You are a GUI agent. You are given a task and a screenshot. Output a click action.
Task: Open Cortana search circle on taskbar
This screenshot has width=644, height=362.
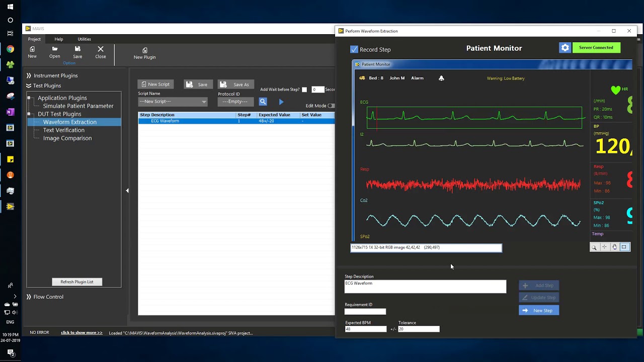click(11, 20)
